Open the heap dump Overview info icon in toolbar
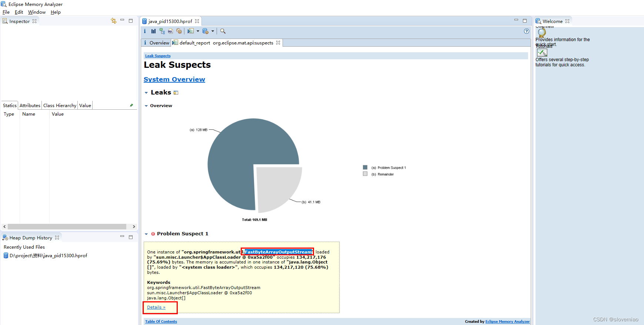 click(x=145, y=31)
